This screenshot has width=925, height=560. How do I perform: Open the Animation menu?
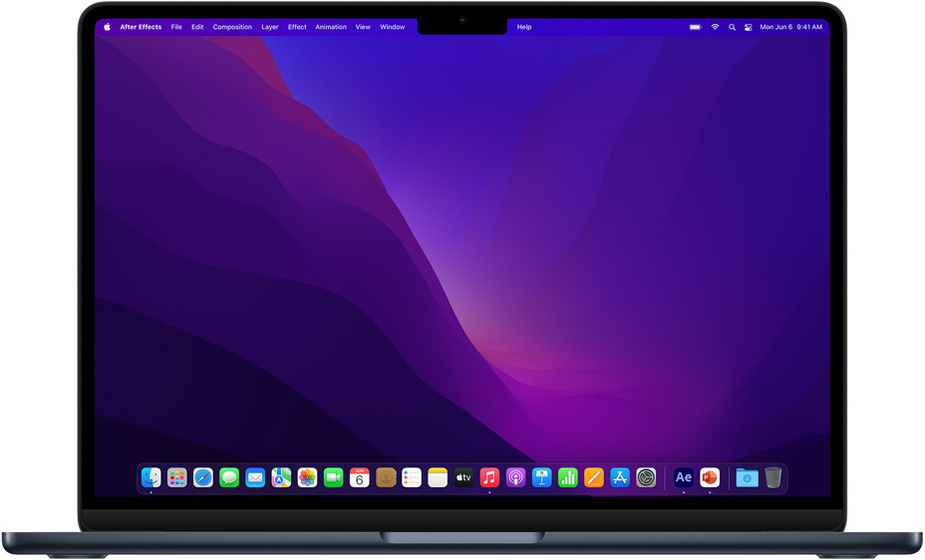331,27
